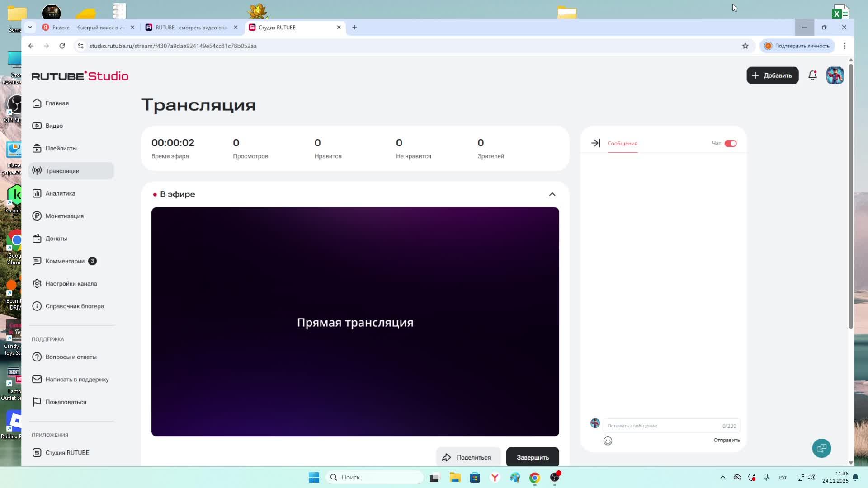Screen dimensions: 868x488
Task: Select the Сообщения tab
Action: 622,143
